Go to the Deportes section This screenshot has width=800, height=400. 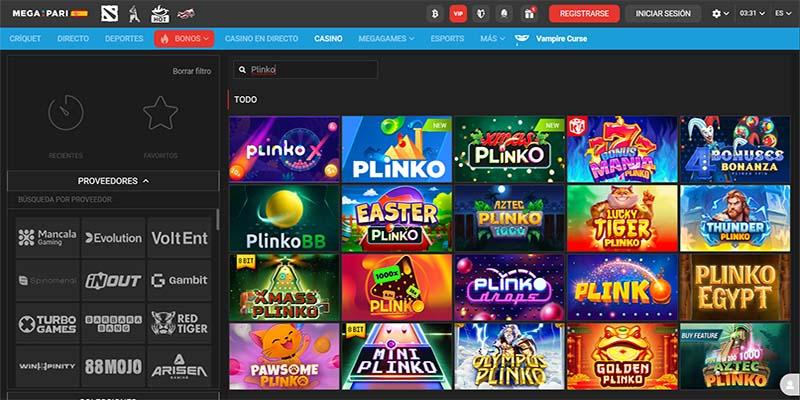pos(124,39)
